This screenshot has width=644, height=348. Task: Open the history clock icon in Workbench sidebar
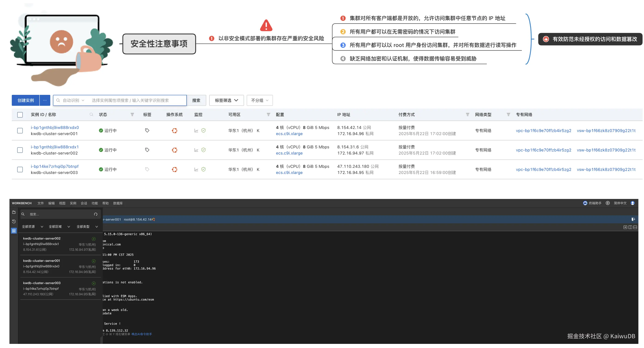(x=14, y=222)
